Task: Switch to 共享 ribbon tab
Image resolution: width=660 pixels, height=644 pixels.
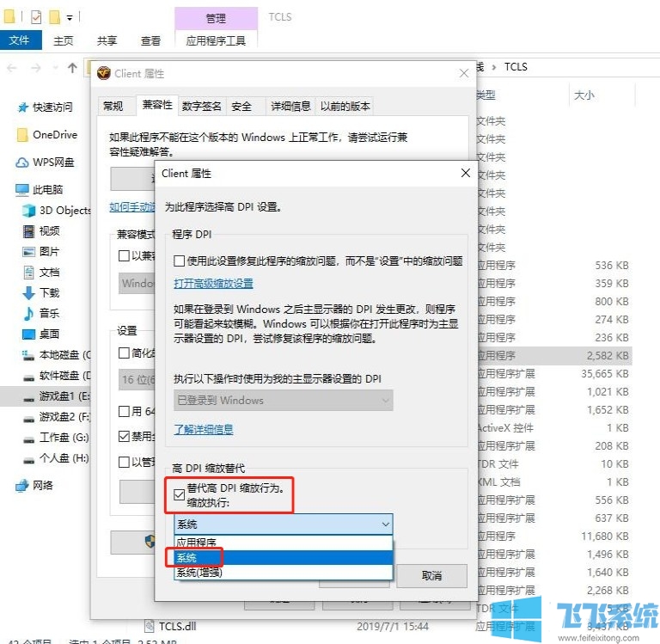Action: coord(107,40)
